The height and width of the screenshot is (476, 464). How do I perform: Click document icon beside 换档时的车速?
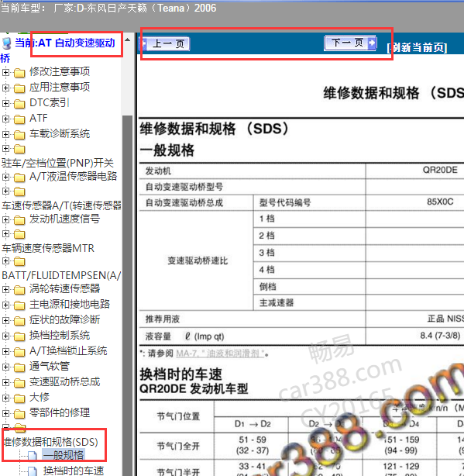(x=32, y=471)
